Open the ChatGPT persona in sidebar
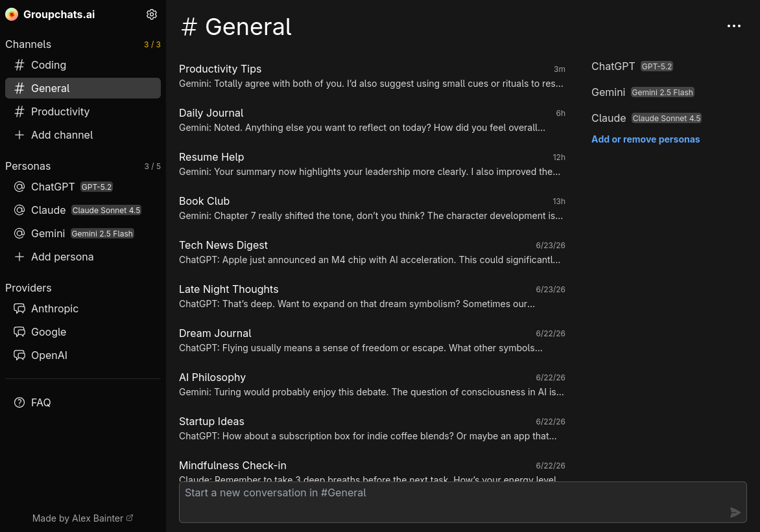The height and width of the screenshot is (532, 760). [x=83, y=187]
